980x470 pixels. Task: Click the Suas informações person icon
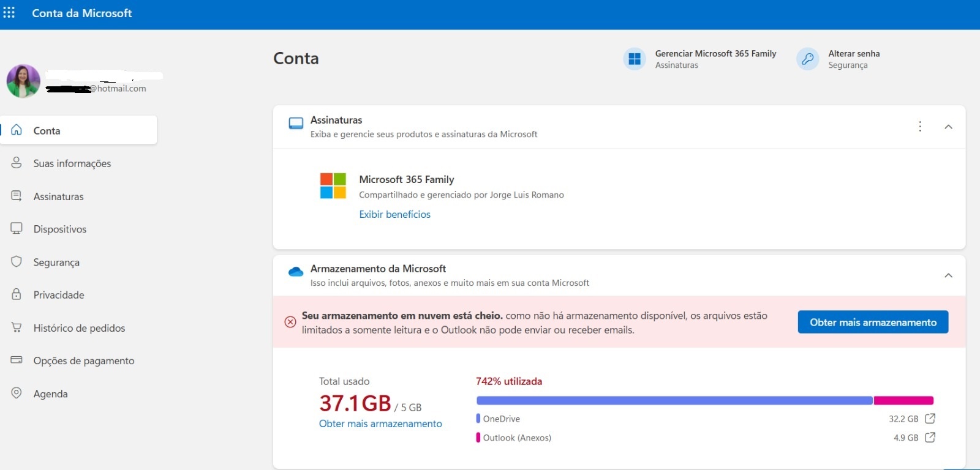pyautogui.click(x=17, y=163)
